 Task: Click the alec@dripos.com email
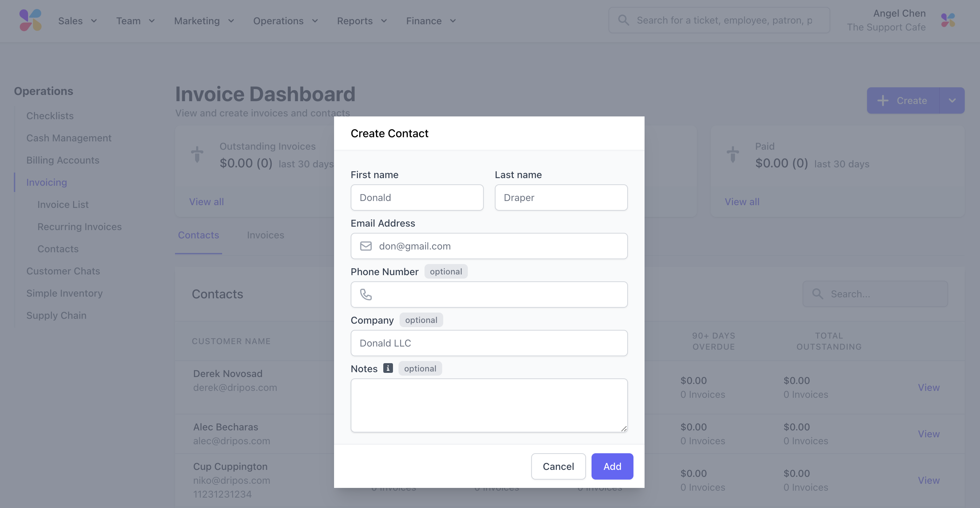click(x=232, y=441)
